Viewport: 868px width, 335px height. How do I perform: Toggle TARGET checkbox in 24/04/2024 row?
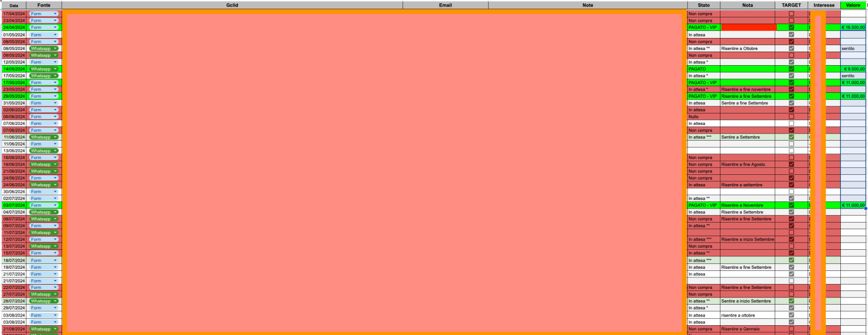click(x=791, y=27)
